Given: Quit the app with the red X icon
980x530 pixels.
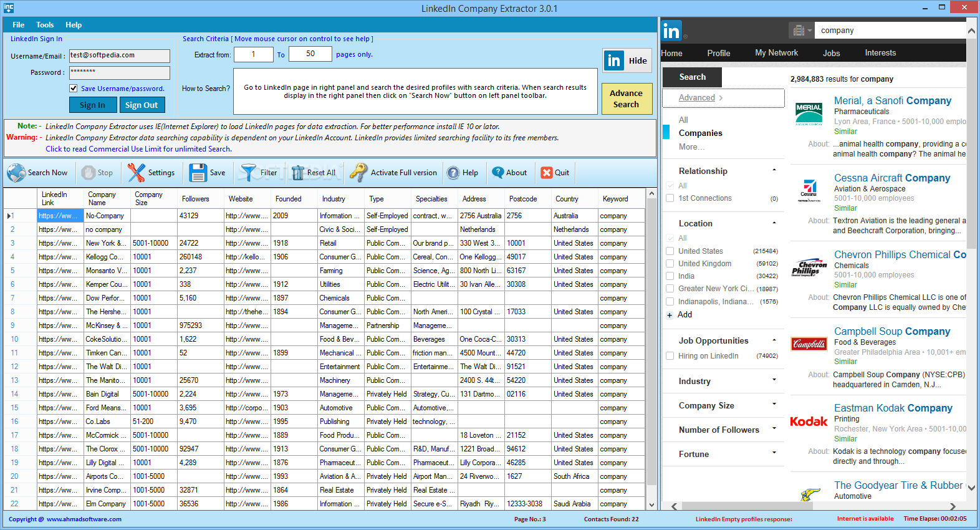Looking at the screenshot, I should tap(547, 173).
